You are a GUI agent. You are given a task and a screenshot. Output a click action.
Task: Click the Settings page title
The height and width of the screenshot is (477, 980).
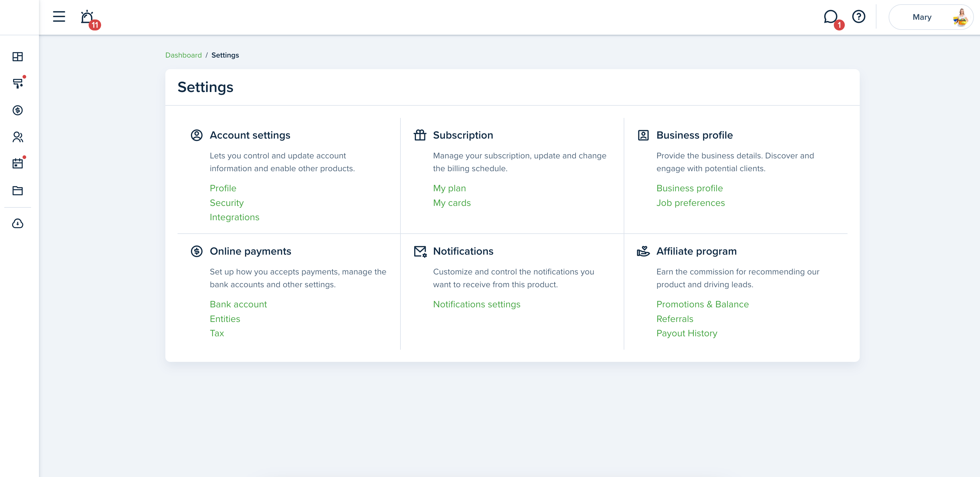tap(206, 87)
